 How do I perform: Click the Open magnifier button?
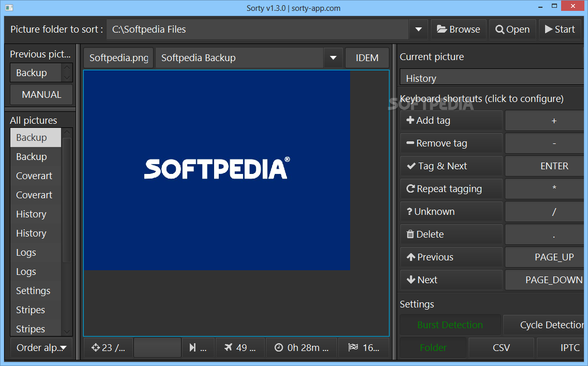512,30
